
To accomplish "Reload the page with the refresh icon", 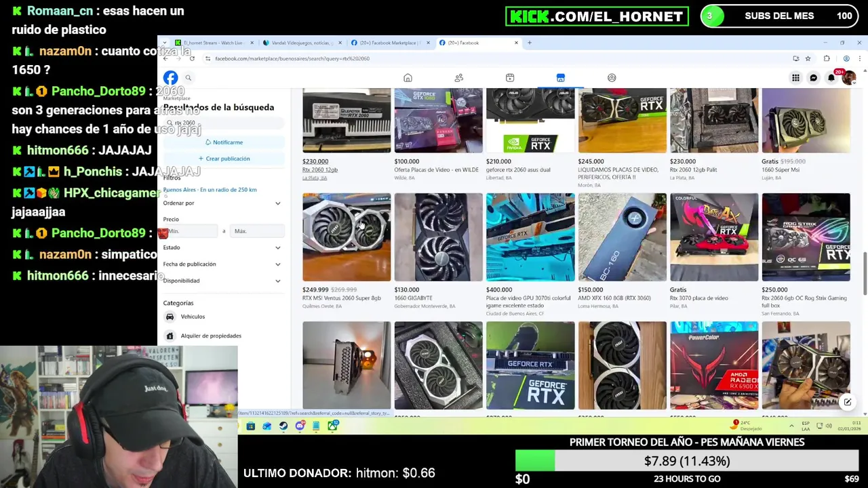I will point(192,59).
